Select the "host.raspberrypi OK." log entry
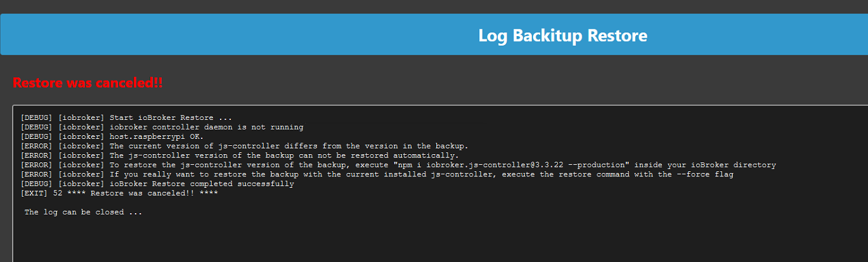This screenshot has height=262, width=868. click(112, 137)
